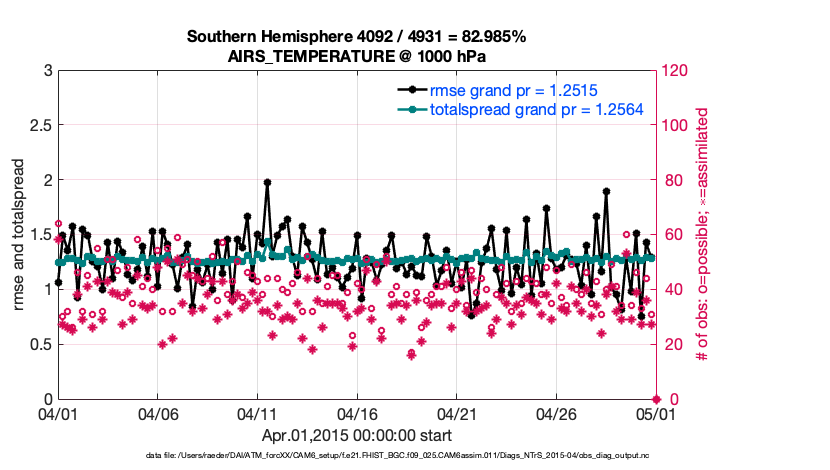Click the 04/26 x-axis tick label
Image resolution: width=830 pixels, height=470 pixels.
coord(556,413)
